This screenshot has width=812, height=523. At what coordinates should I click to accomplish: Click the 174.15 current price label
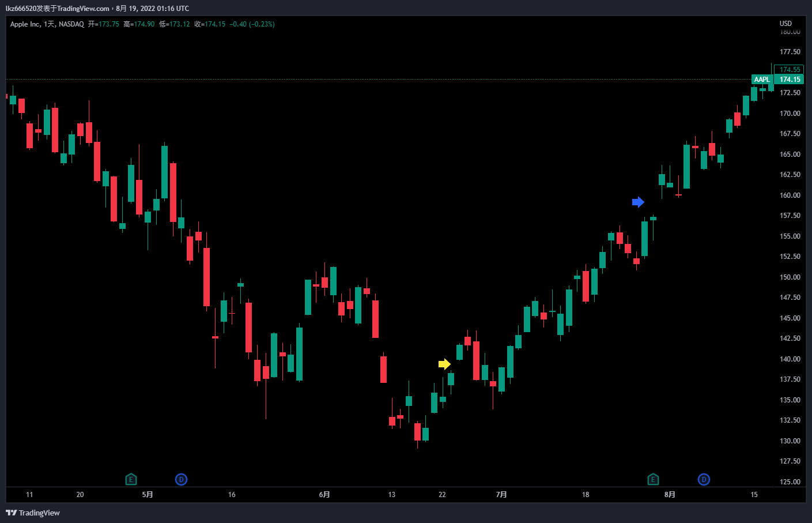pyautogui.click(x=790, y=80)
